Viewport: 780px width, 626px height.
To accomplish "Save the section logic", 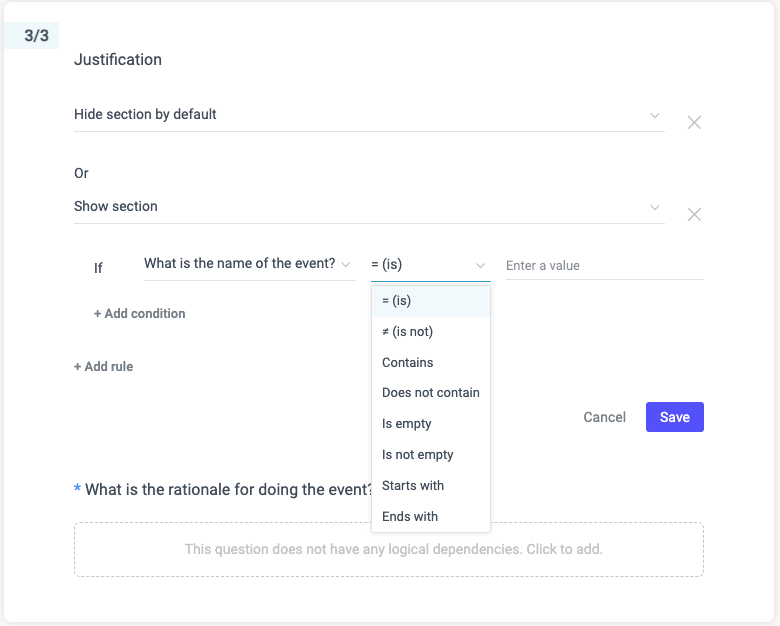I will point(675,417).
